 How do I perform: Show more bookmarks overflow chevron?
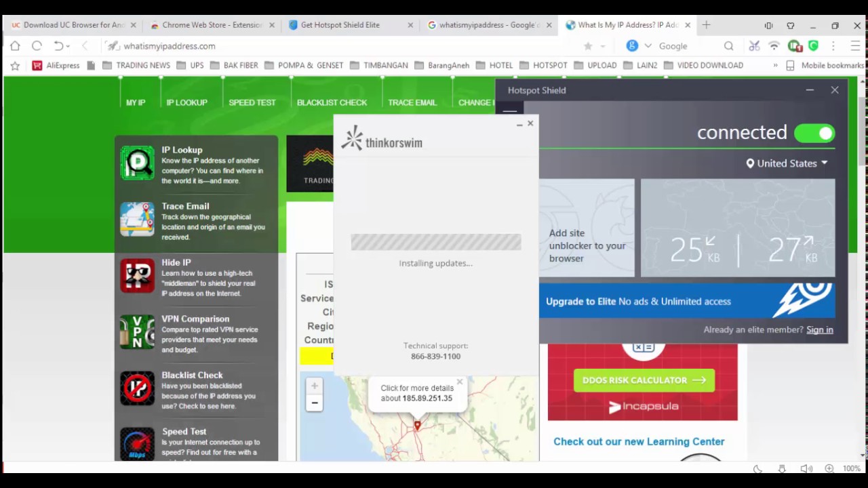775,66
